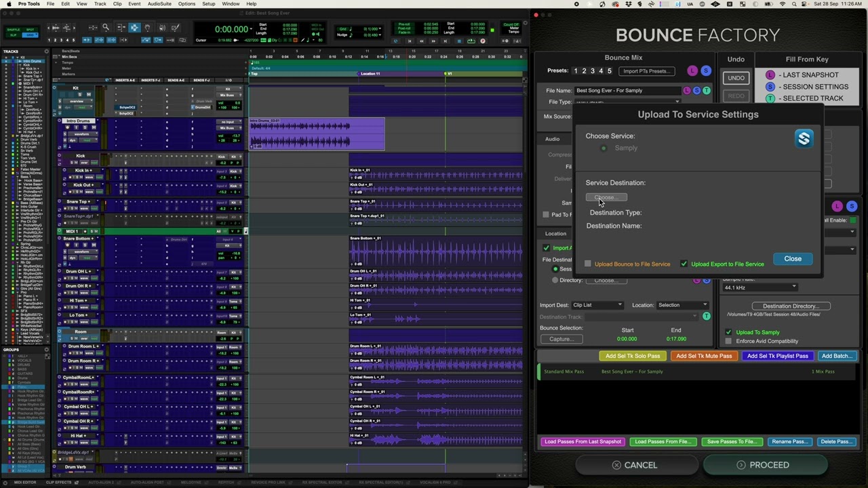Select the Zoomer tool in Pro Tools
The width and height of the screenshot is (868, 488).
[x=106, y=28]
